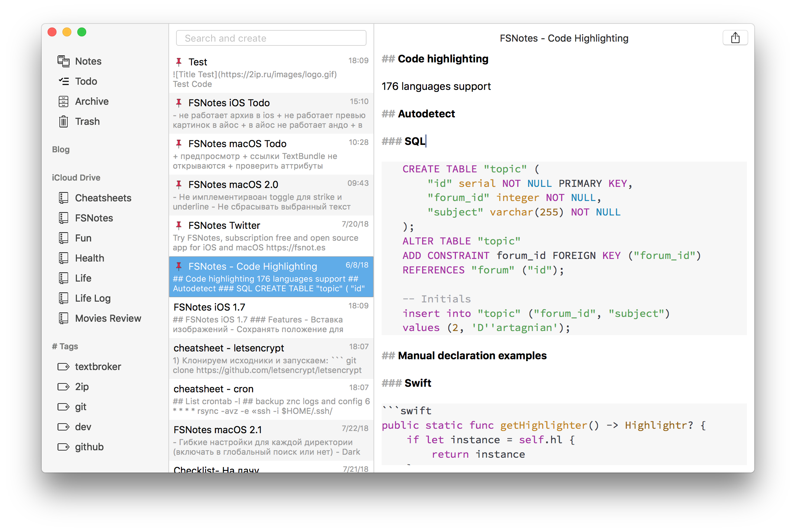Open the FSNotes macOS 2.0 note title
The width and height of the screenshot is (796, 532).
[x=233, y=184]
